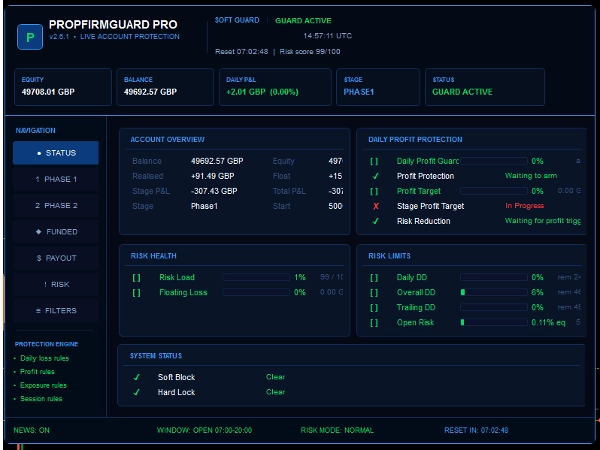Screen dimensions: 600x450
Task: Click the Risk Reduction green checkmark
Action: tap(376, 221)
